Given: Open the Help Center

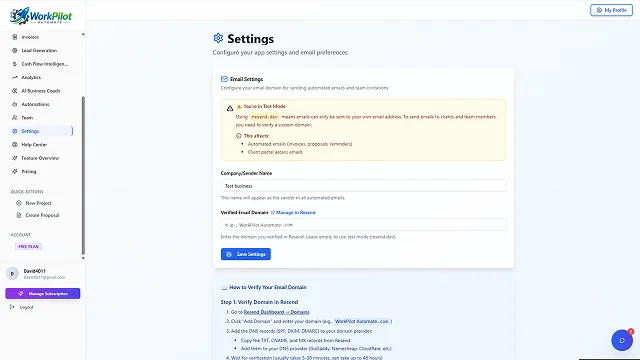Looking at the screenshot, I should tap(41, 145).
